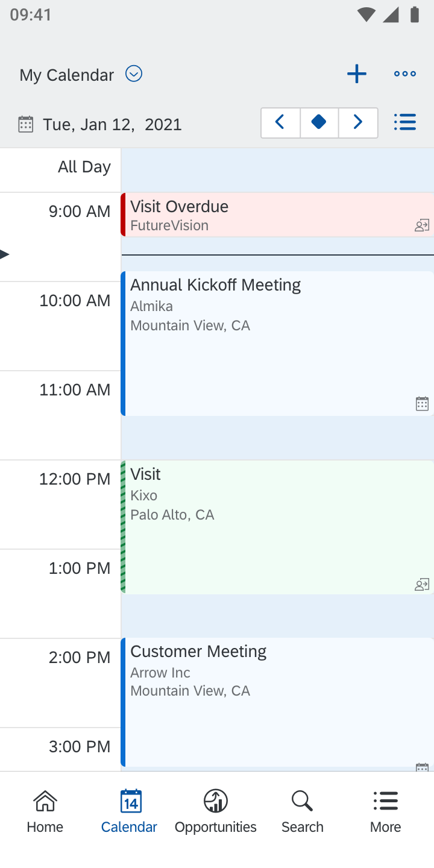Select the Calendar tab in bottom bar

pos(130,811)
